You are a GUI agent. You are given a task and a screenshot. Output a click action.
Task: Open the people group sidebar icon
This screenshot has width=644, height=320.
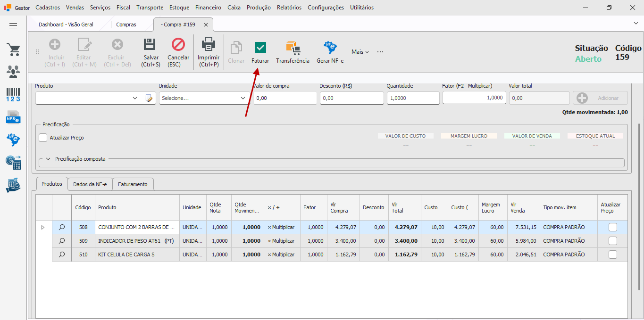coord(13,72)
